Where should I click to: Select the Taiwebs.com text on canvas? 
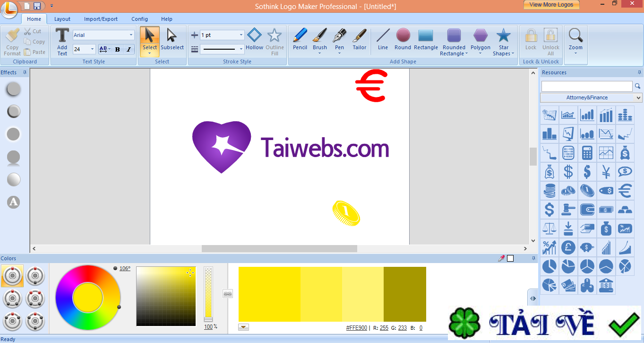tap(325, 147)
